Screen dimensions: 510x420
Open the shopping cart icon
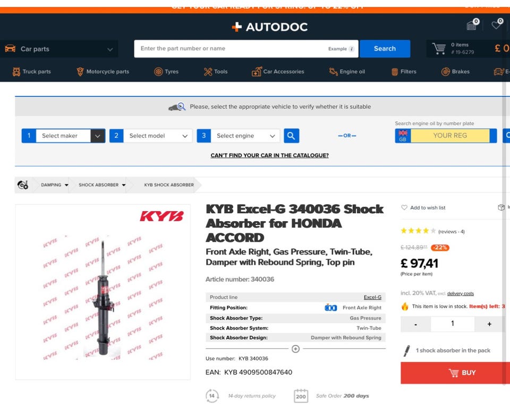point(439,48)
